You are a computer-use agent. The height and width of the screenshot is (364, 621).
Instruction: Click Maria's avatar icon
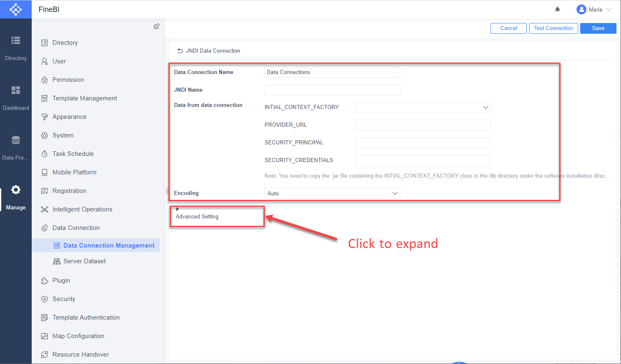coord(581,9)
